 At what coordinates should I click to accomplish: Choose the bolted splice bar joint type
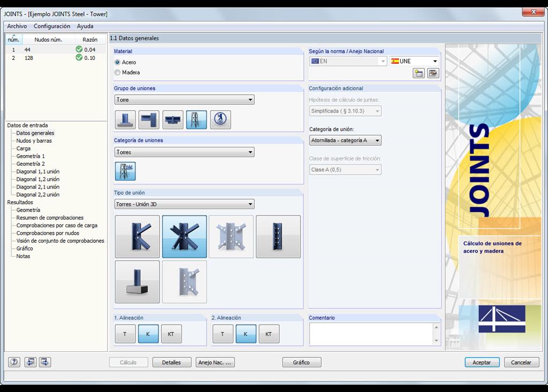(278, 236)
